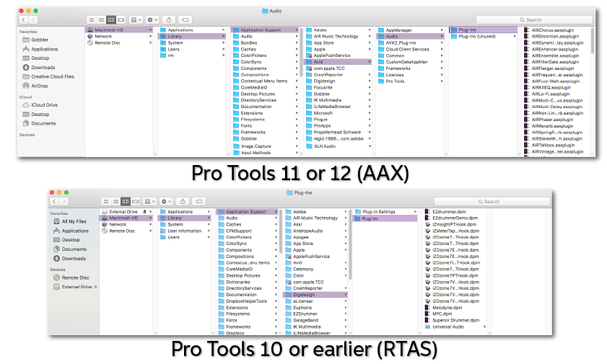Viewport: 607px width, 364px height.
Task: Select the Users folder in Audio window
Action: (x=193, y=49)
